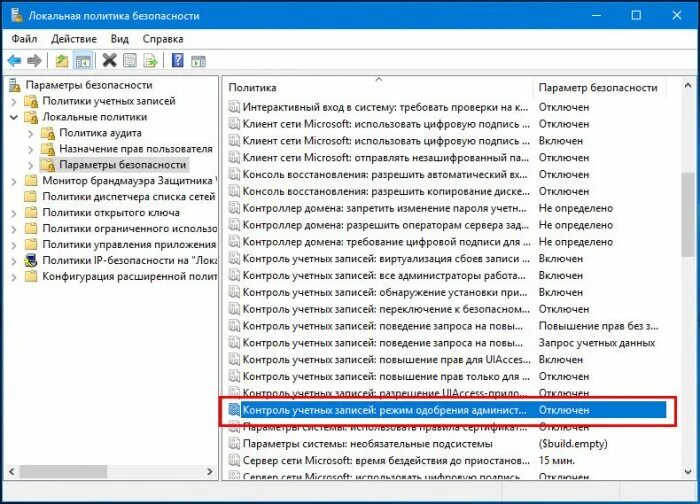
Task: Expand Политики ограниченного использования node
Action: point(13,229)
